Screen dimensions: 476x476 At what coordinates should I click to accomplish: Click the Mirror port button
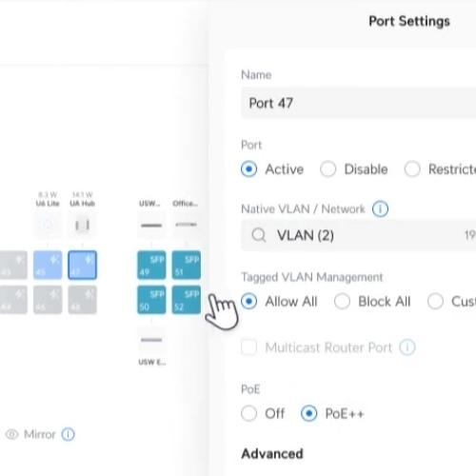click(30, 434)
